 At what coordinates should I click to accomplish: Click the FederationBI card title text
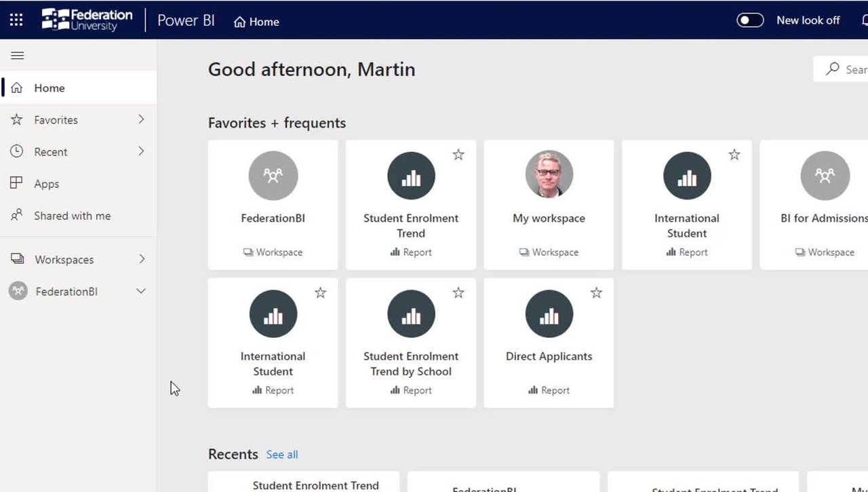(x=273, y=219)
